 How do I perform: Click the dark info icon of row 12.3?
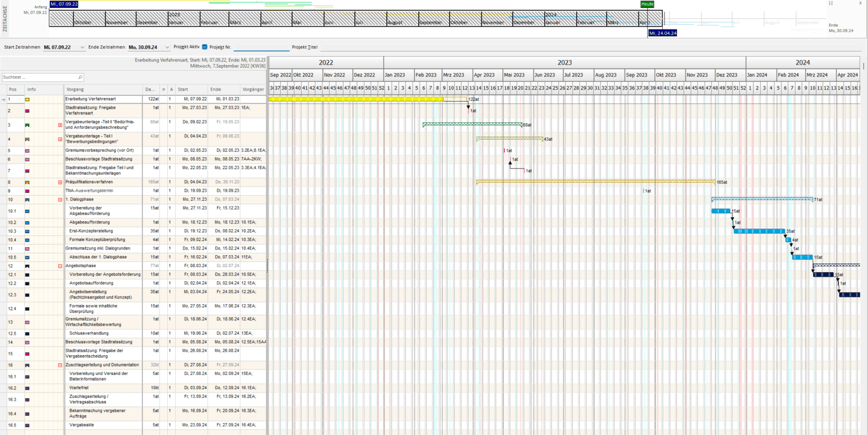pyautogui.click(x=28, y=295)
